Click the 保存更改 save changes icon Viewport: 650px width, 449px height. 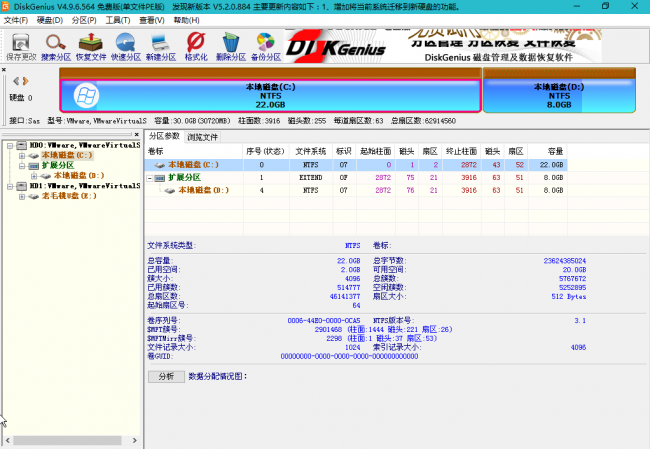point(21,47)
